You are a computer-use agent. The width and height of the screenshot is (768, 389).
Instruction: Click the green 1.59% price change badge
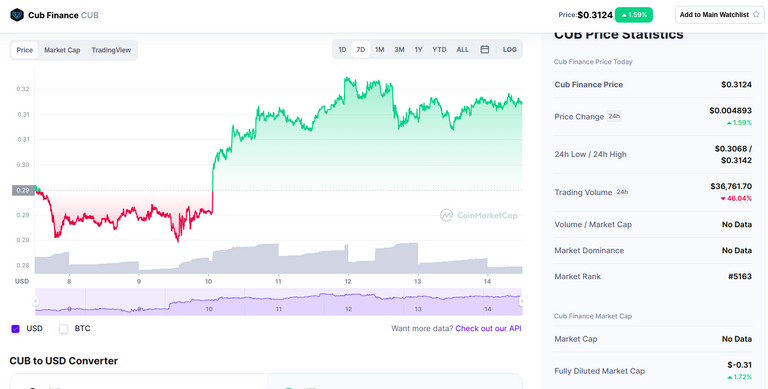click(x=634, y=15)
